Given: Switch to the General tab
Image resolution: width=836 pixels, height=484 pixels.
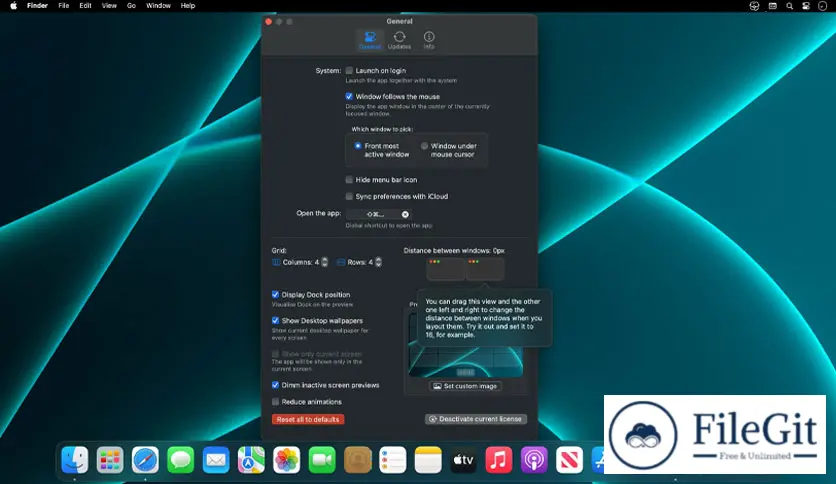Looking at the screenshot, I should pyautogui.click(x=370, y=41).
